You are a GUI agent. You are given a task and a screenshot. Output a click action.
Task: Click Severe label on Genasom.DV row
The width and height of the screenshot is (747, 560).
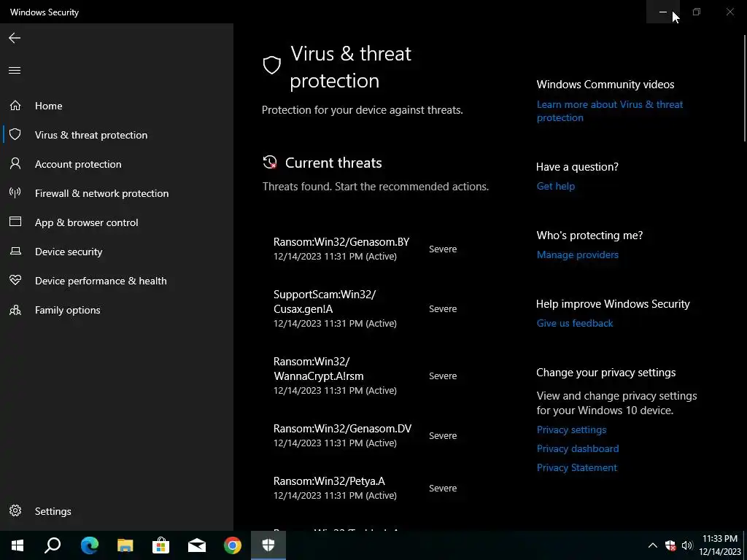(443, 436)
